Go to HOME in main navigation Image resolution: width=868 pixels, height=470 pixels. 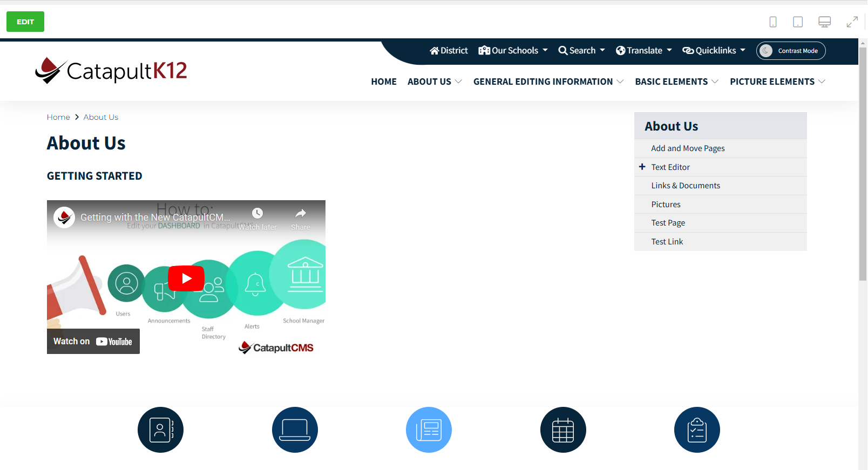(384, 81)
